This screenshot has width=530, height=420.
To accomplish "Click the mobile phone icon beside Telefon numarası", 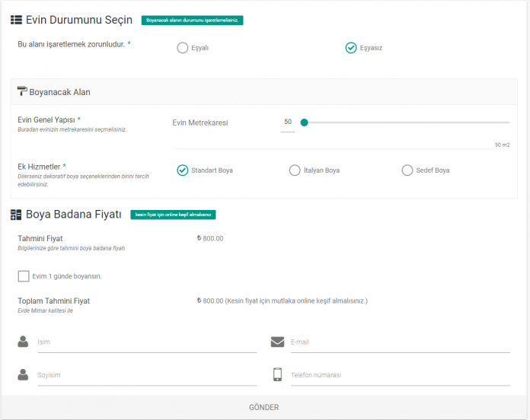I will pyautogui.click(x=277, y=374).
